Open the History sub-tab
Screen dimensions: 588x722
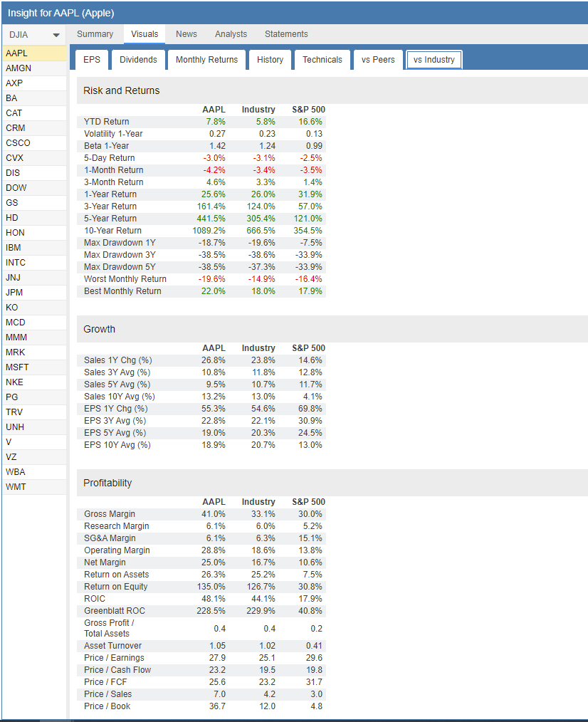pos(270,60)
